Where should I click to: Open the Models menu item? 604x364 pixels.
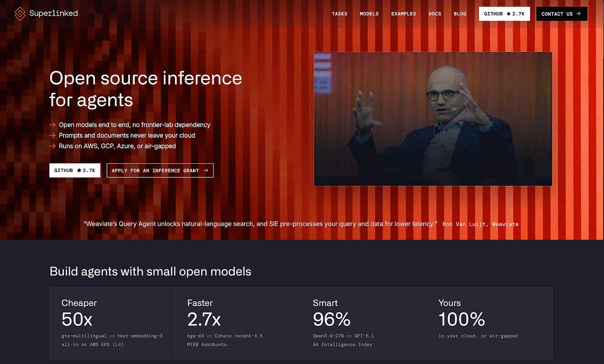pos(369,14)
